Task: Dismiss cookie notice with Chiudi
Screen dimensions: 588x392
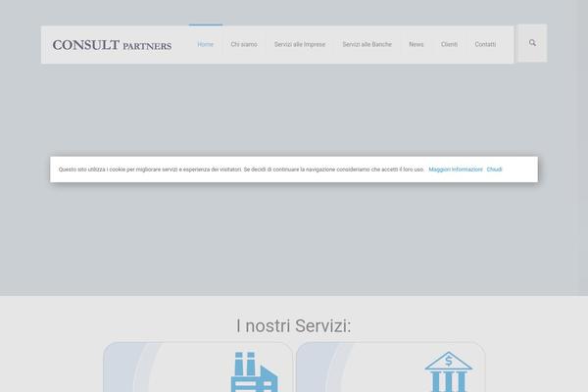Action: click(x=494, y=170)
